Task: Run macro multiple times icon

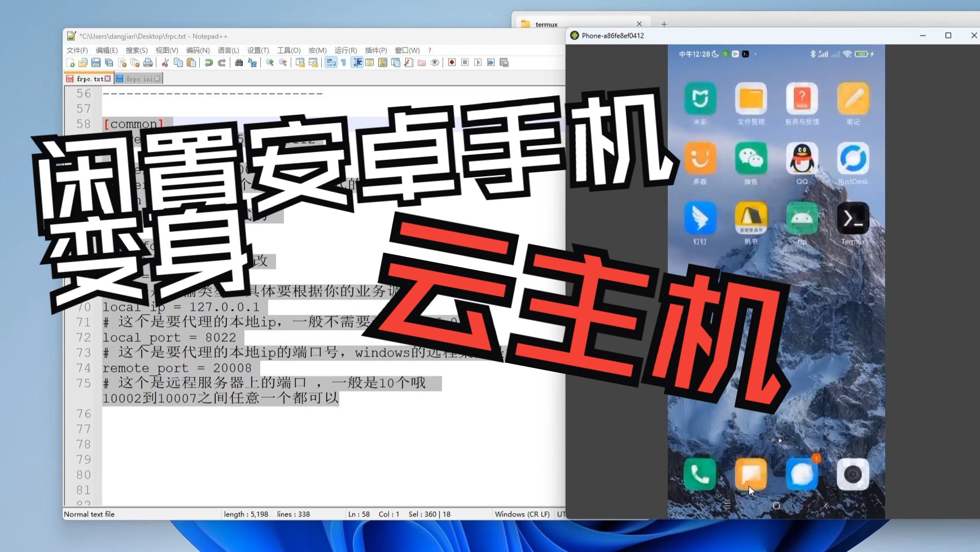Action: (491, 63)
